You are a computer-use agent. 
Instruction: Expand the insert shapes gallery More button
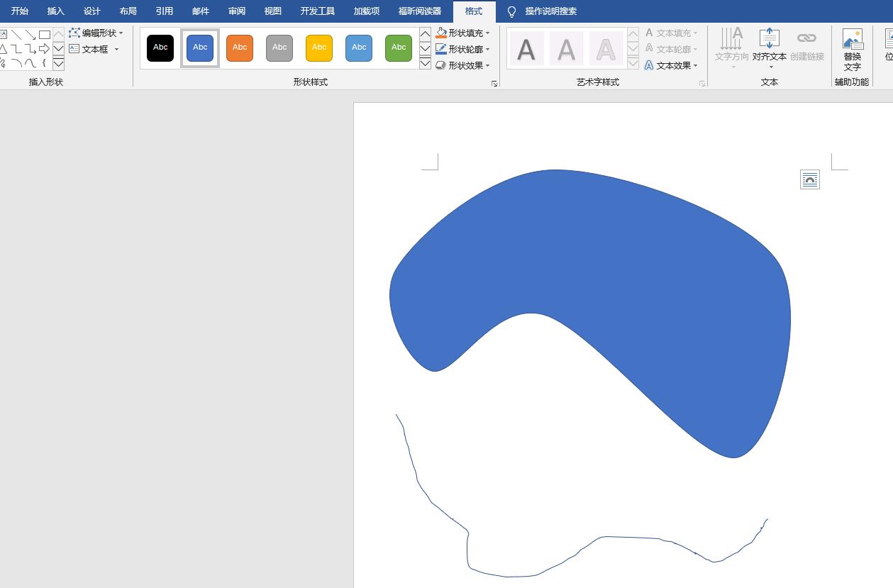58,64
